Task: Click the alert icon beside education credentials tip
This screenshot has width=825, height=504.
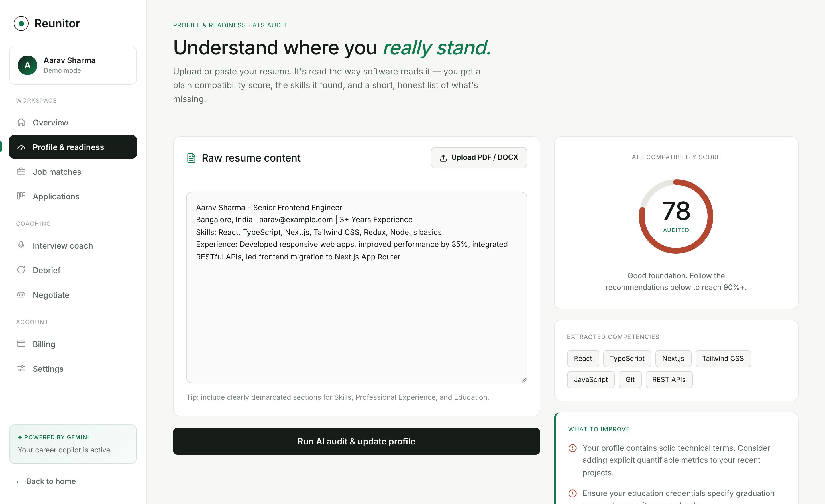Action: (573, 493)
